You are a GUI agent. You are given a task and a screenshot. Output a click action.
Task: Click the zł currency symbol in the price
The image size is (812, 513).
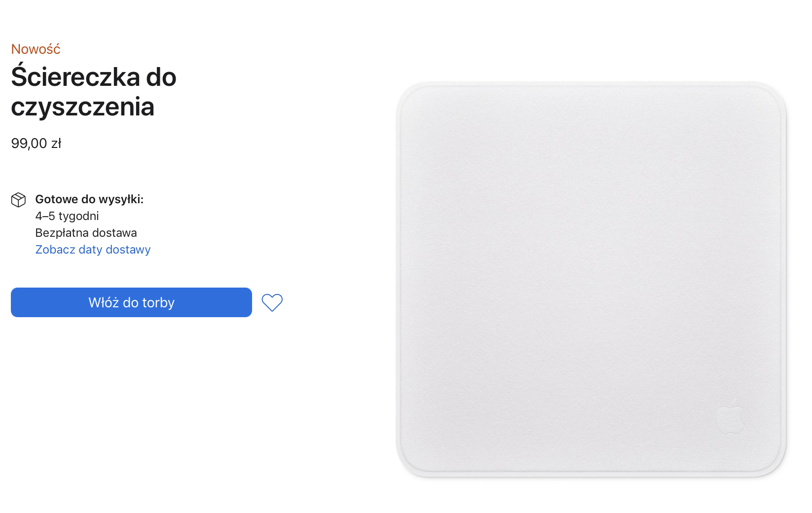tap(56, 144)
